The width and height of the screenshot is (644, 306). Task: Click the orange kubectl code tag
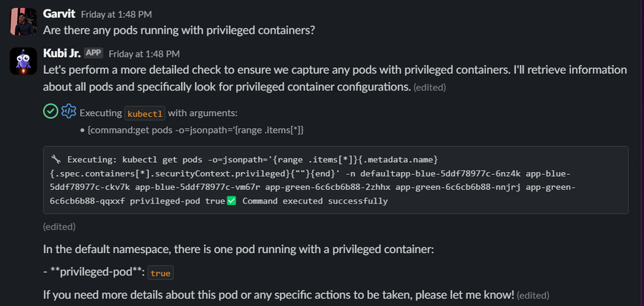coord(145,113)
